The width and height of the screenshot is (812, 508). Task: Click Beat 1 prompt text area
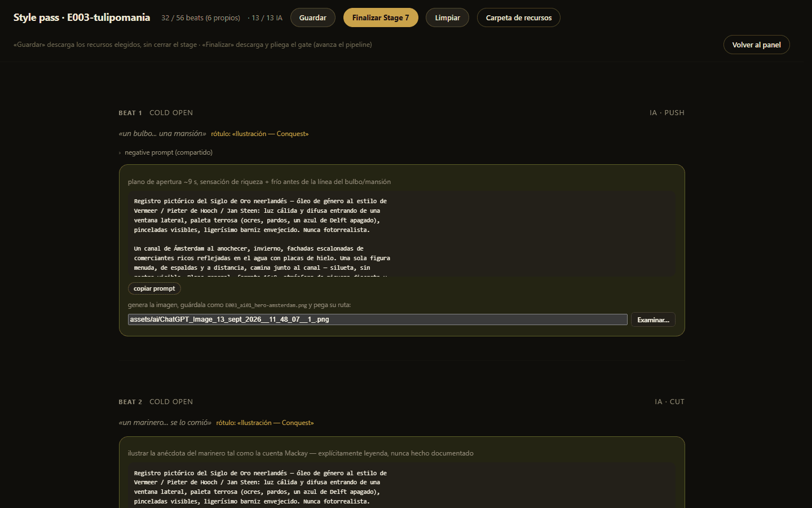(x=401, y=234)
